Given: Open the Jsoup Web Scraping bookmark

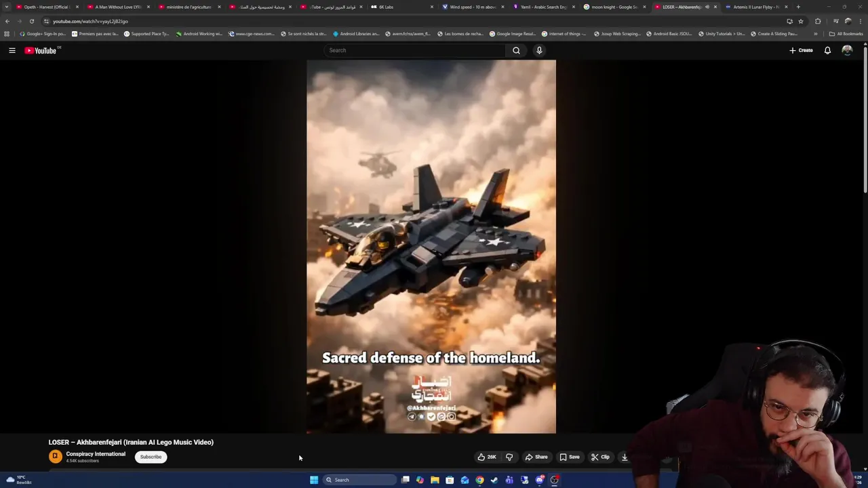Looking at the screenshot, I should click(x=617, y=33).
